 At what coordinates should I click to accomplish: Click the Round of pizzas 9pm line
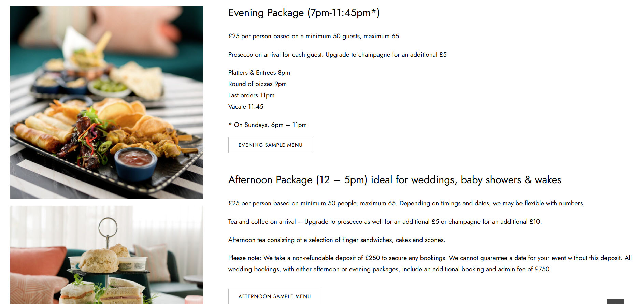(x=257, y=84)
